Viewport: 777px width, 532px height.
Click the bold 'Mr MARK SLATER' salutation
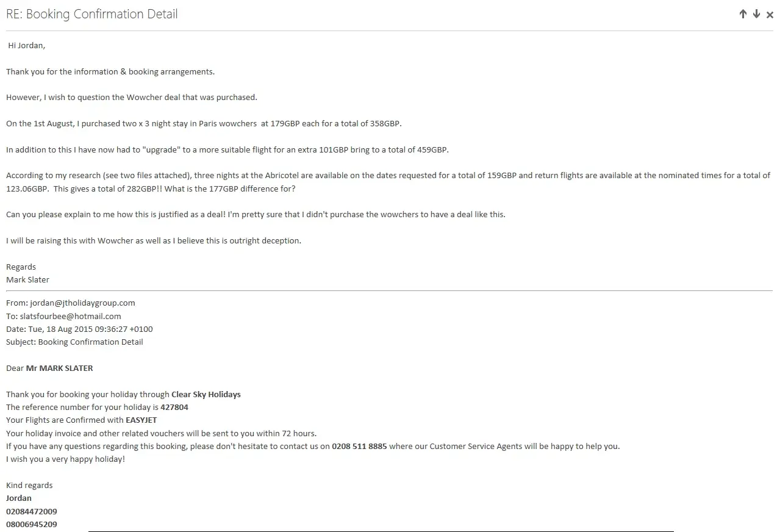pos(60,368)
